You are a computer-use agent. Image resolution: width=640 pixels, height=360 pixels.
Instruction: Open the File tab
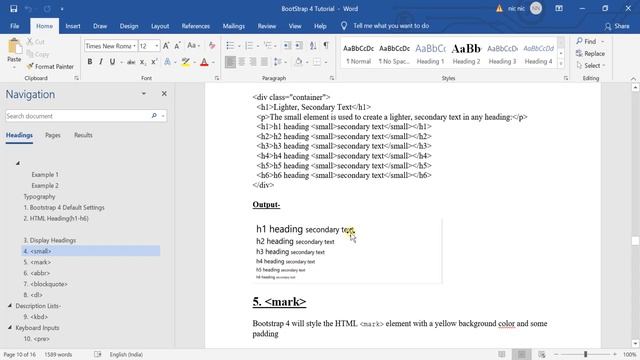pyautogui.click(x=15, y=26)
